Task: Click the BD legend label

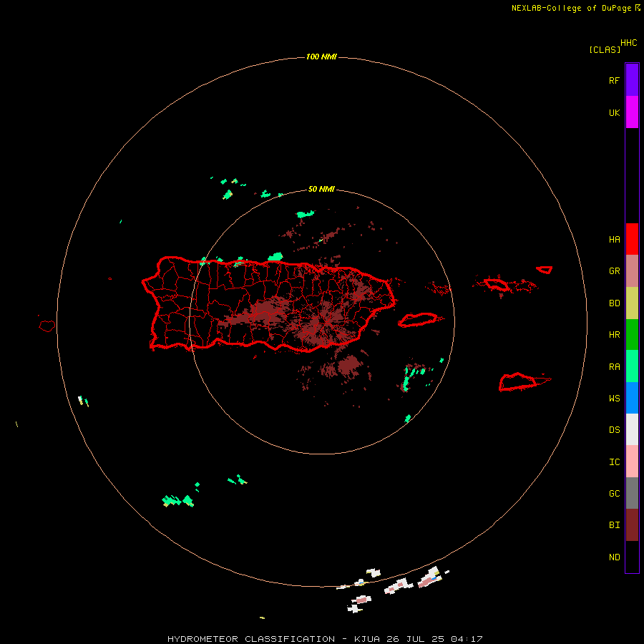Action: tap(614, 303)
